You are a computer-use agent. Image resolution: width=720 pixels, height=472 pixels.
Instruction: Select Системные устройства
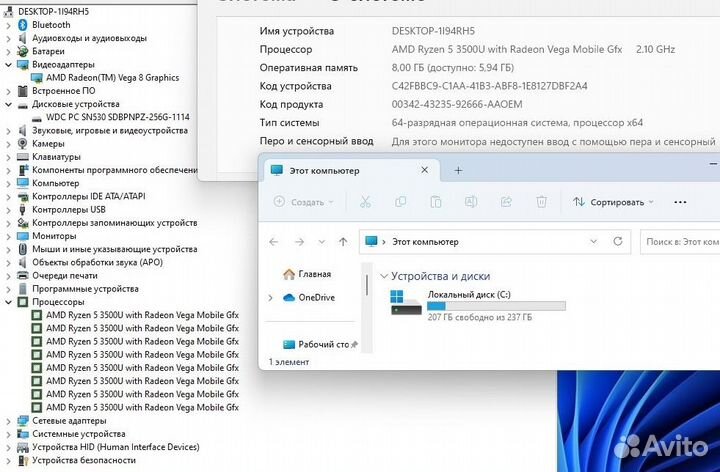click(79, 434)
